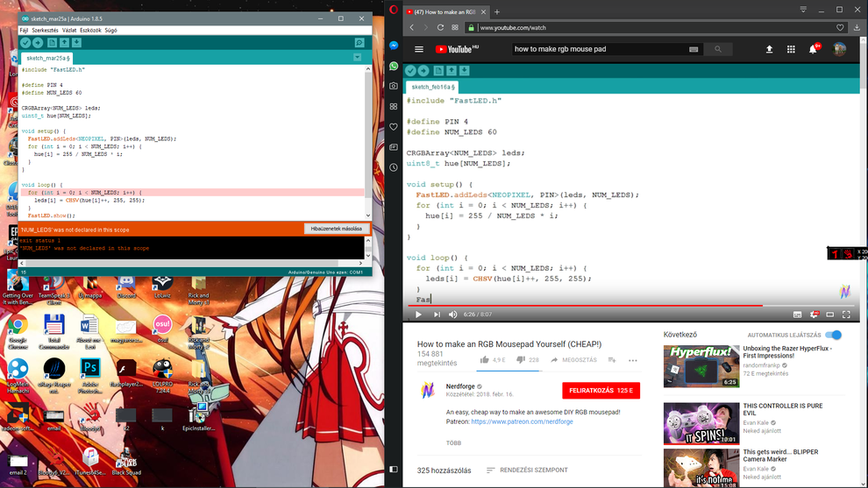Click the FELIRATKOZÁS subscribe button
868x488 pixels.
tap(601, 391)
